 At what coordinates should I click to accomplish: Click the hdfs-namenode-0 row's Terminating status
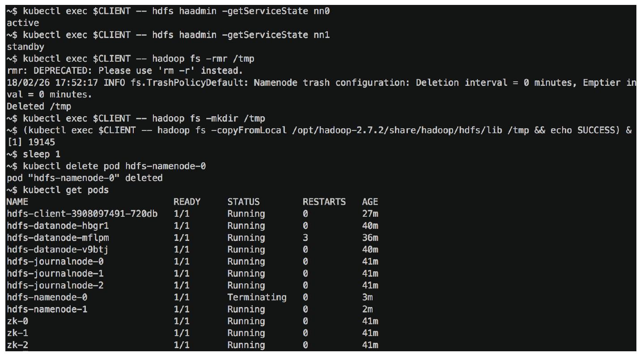pyautogui.click(x=257, y=297)
